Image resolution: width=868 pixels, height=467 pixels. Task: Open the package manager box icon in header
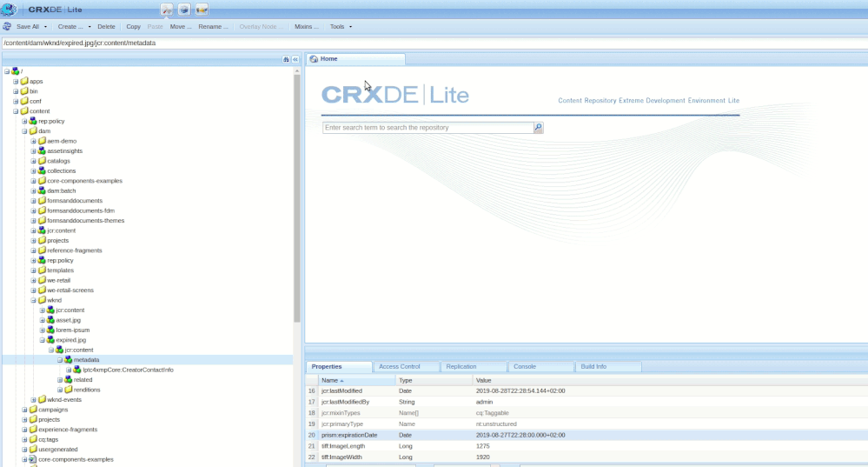click(184, 10)
